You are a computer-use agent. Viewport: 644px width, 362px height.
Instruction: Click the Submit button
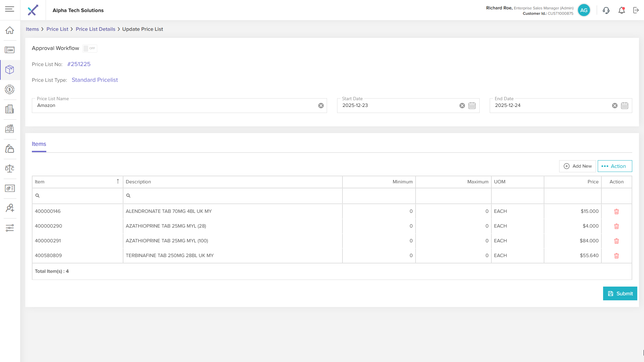tap(620, 294)
